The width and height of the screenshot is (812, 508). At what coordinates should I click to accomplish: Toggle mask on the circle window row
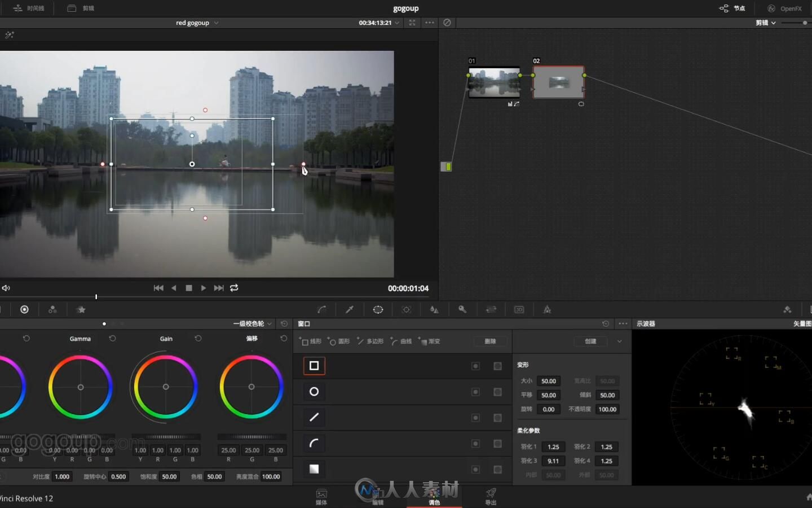(x=497, y=392)
